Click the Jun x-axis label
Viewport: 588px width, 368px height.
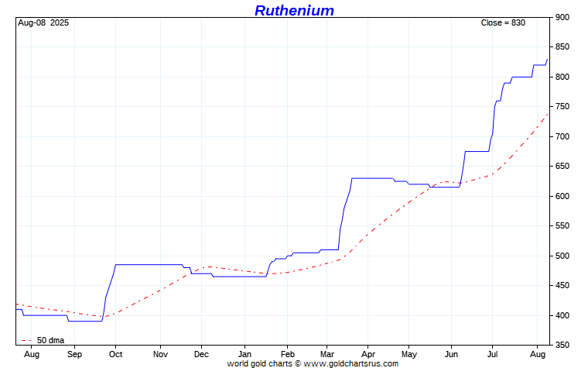(452, 355)
